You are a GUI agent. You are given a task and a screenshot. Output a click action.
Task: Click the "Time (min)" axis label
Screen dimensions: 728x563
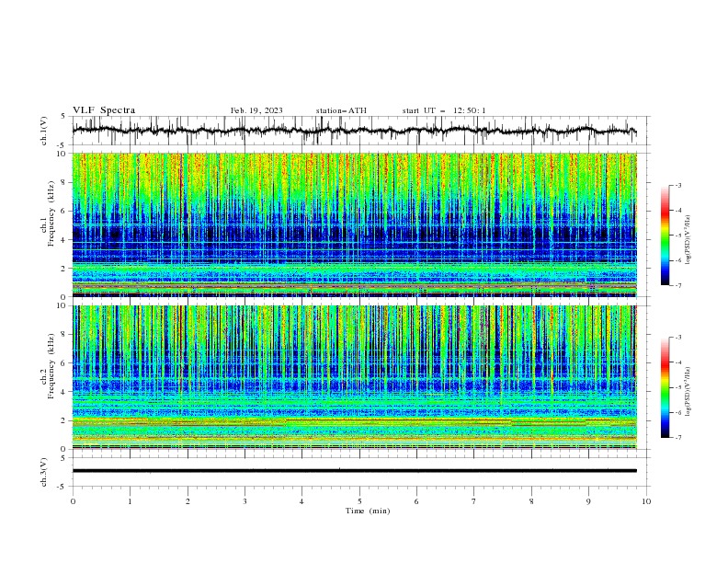(x=368, y=511)
